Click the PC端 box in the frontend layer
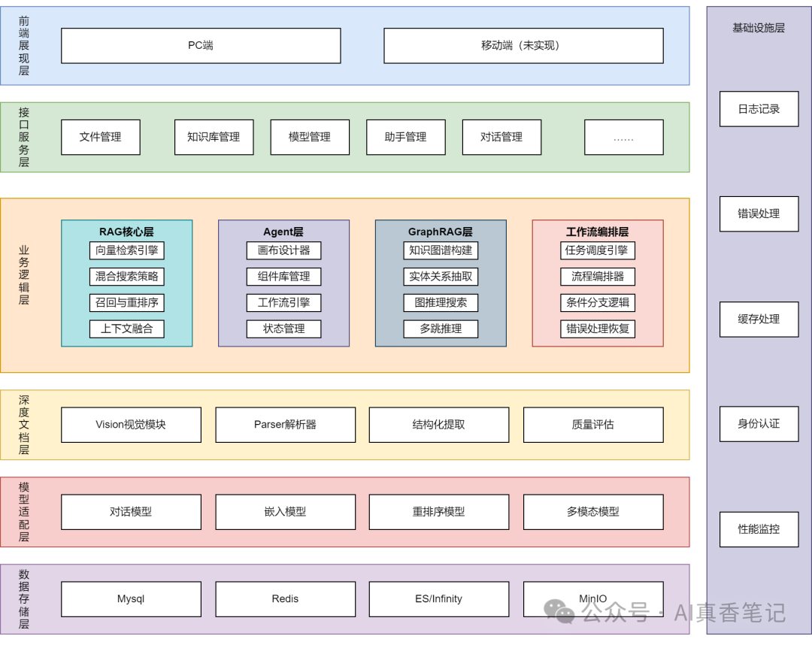This screenshot has height=645, width=812. [x=201, y=46]
